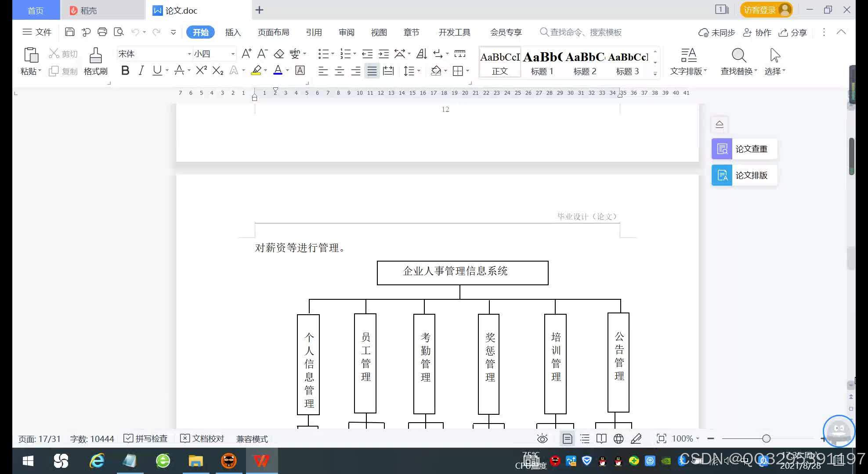This screenshot has width=868, height=474.
Task: Click the Decrease Indent icon
Action: (x=367, y=54)
